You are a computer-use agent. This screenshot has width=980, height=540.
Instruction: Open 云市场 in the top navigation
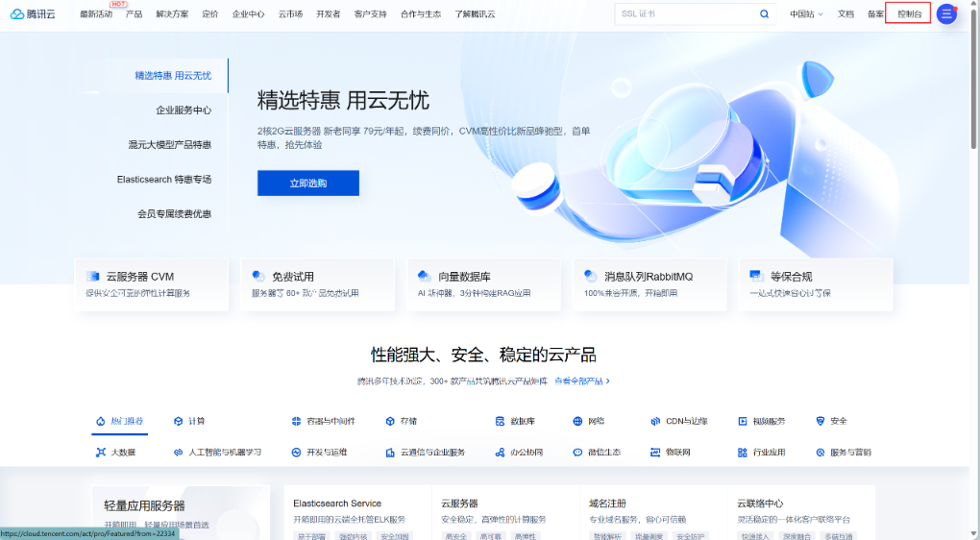[x=290, y=13]
